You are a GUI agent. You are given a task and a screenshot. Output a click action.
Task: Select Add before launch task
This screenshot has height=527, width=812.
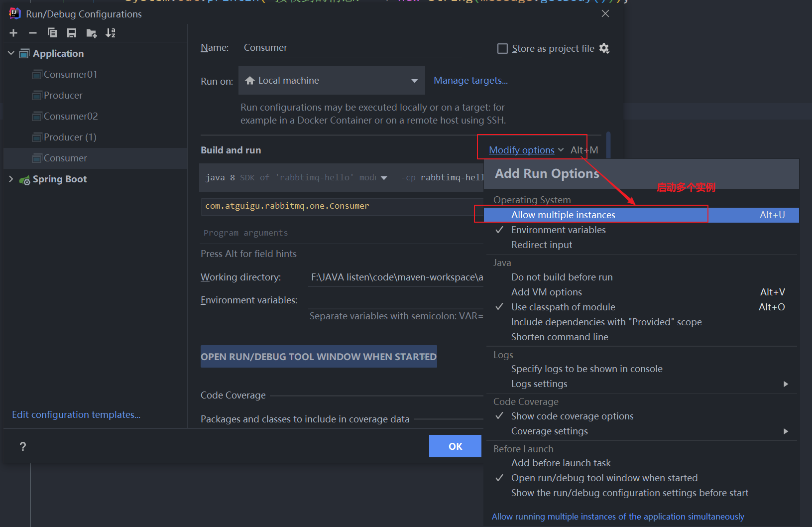click(641, 463)
